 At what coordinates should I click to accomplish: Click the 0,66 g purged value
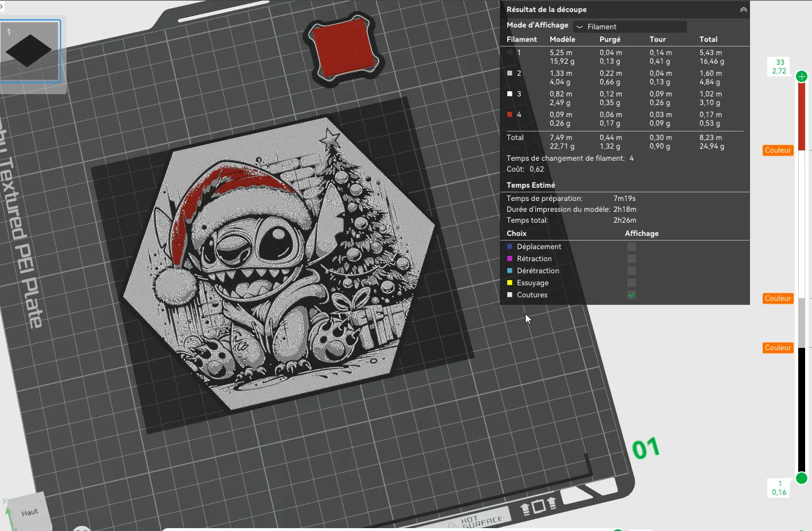pyautogui.click(x=609, y=82)
